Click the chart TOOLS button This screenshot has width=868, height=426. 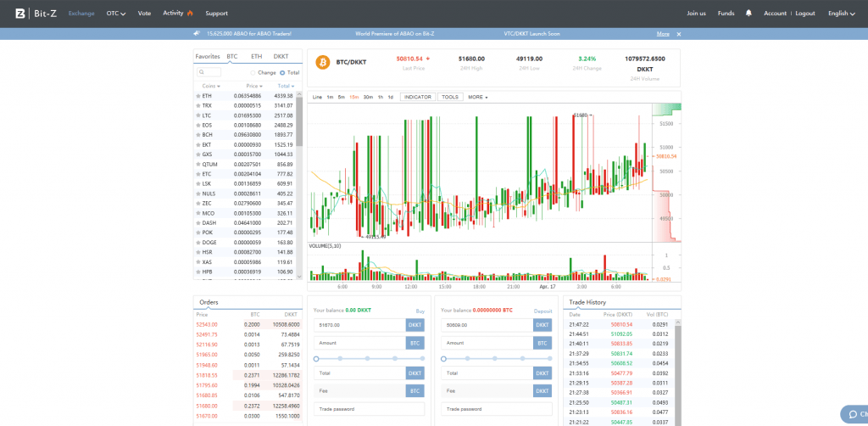click(x=450, y=97)
